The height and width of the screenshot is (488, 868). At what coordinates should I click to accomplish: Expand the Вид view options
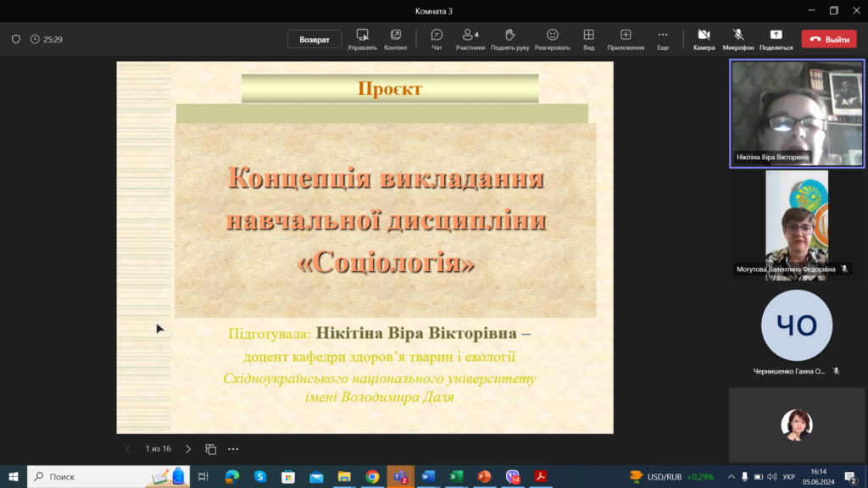point(588,39)
